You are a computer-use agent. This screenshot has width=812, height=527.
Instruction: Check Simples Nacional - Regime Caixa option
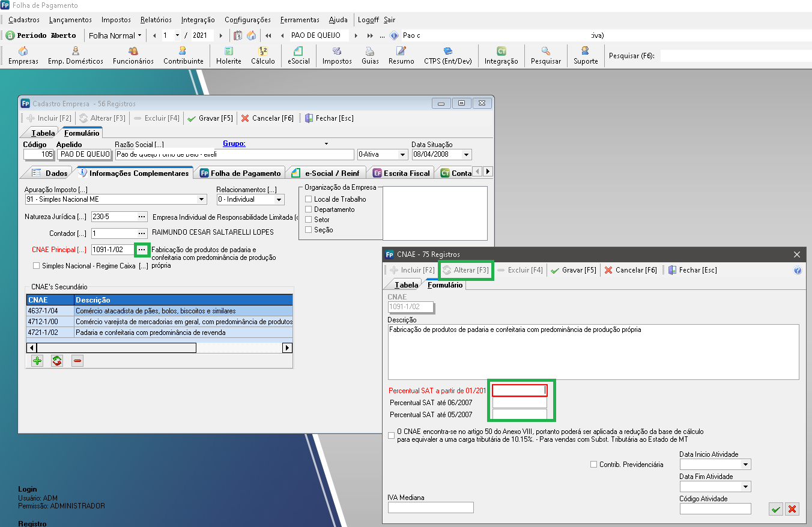point(37,266)
